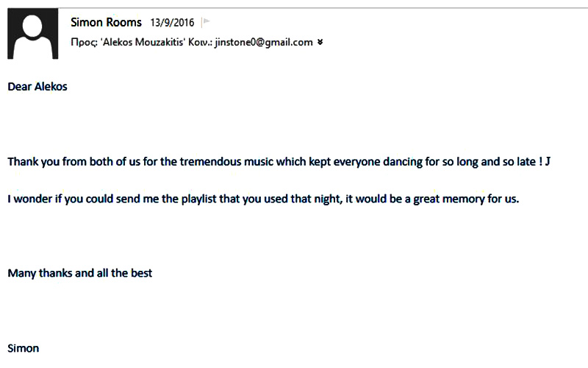The height and width of the screenshot is (368, 588).
Task: Click the phrase 'great memory for us'
Action: tap(465, 199)
